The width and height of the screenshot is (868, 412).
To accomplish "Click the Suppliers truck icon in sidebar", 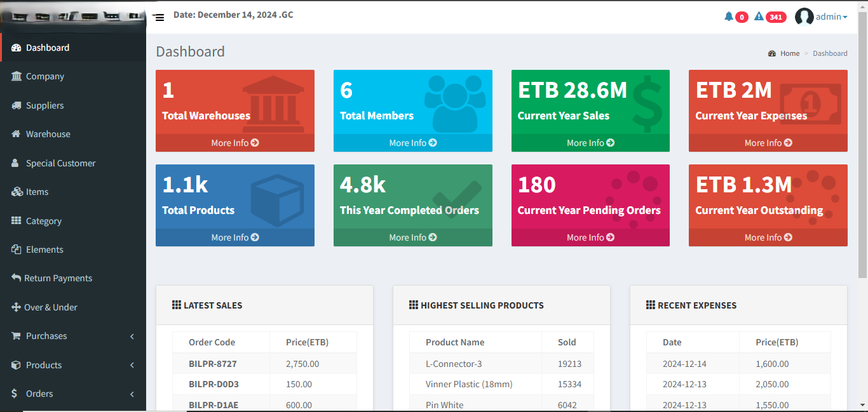I will (x=17, y=105).
